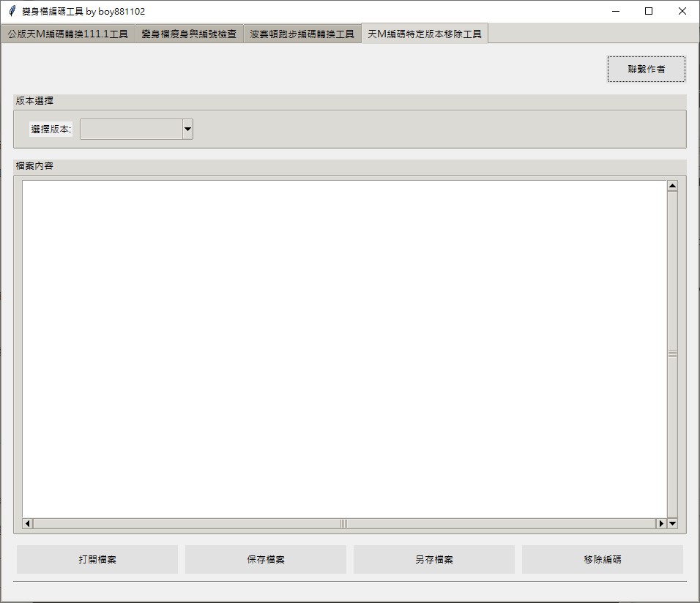Click the horizontal scrollbar right arrow
Viewport: 700px width, 603px height.
(x=661, y=523)
